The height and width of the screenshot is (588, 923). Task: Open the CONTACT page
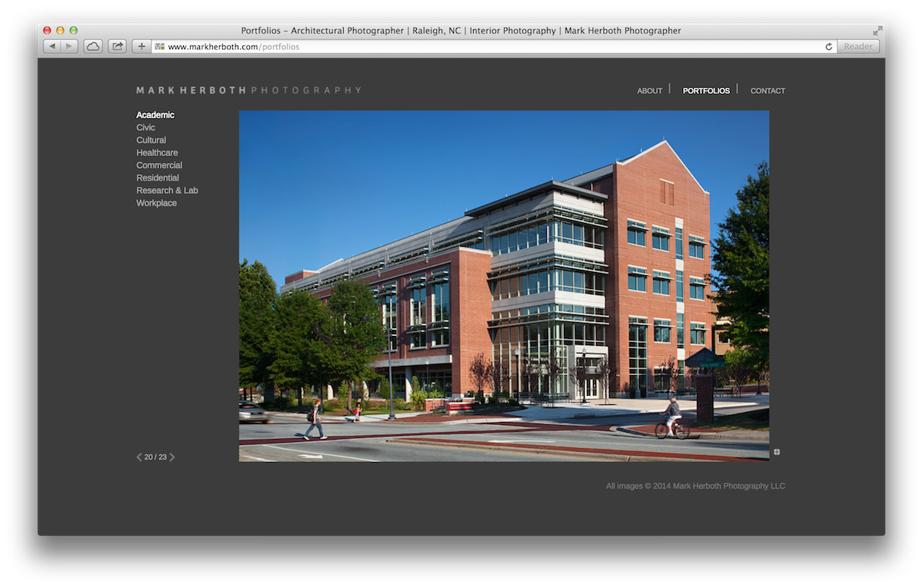[768, 91]
